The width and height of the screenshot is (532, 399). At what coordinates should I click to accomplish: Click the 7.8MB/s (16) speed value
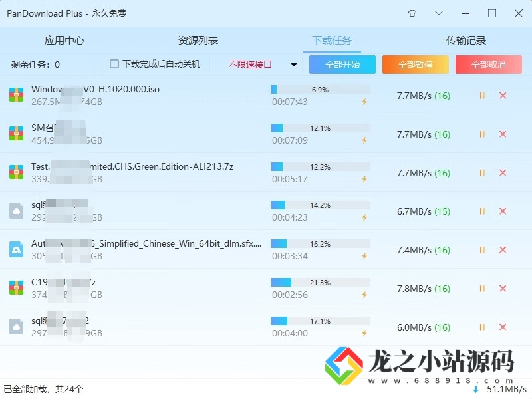tap(424, 289)
